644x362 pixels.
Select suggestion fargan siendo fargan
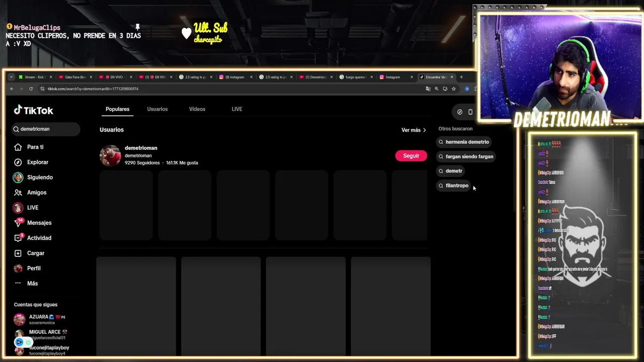click(466, 156)
